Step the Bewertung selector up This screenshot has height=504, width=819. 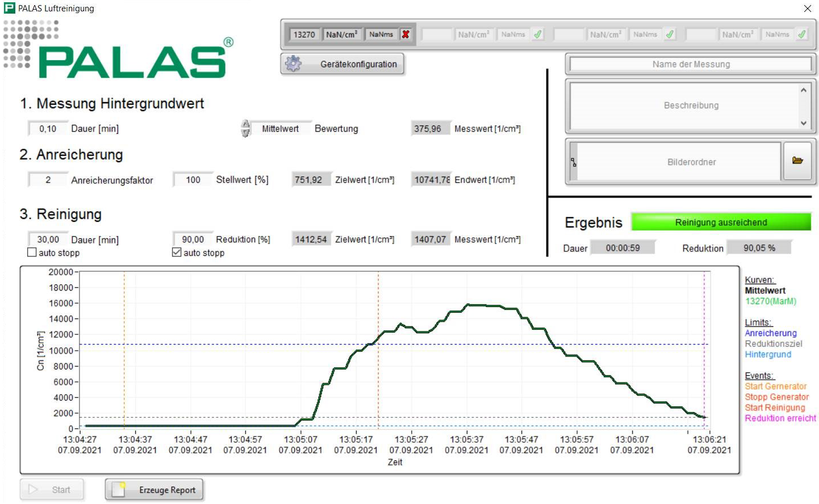(245, 124)
